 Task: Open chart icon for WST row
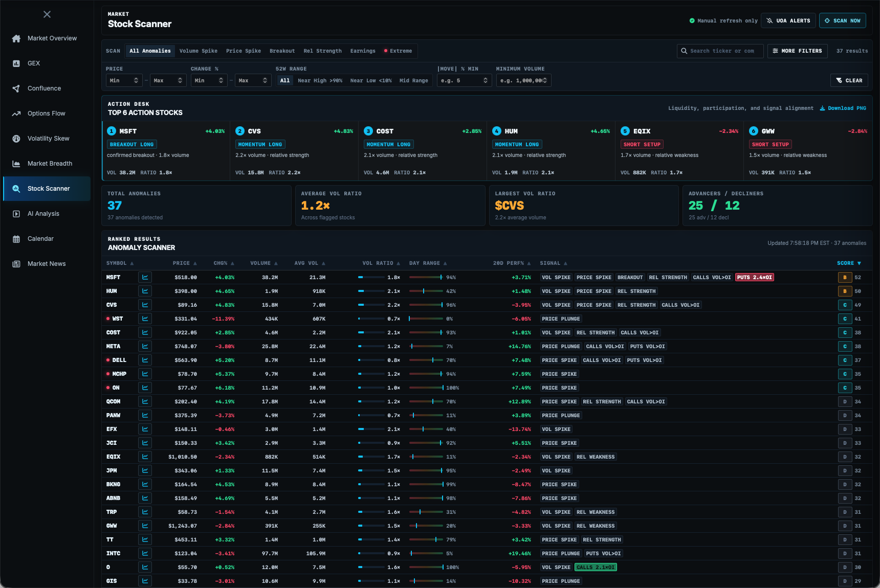145,319
